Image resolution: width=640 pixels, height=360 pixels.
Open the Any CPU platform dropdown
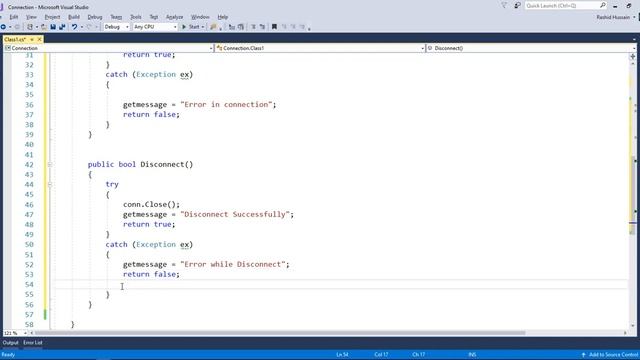point(175,27)
